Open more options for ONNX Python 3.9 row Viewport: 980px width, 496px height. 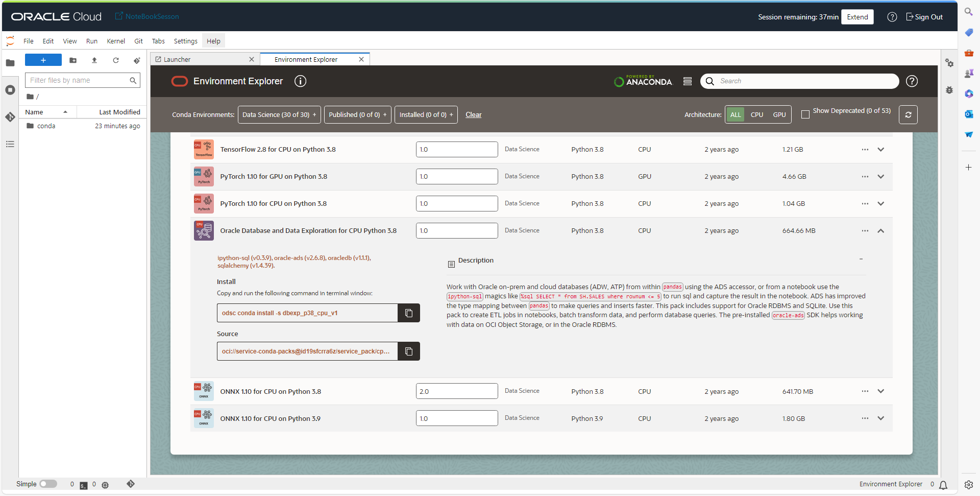click(x=865, y=418)
